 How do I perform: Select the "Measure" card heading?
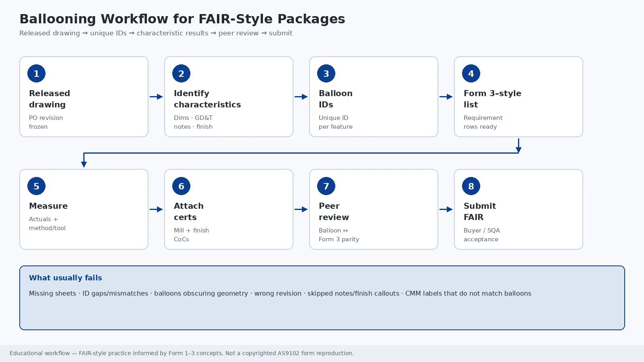pos(48,206)
